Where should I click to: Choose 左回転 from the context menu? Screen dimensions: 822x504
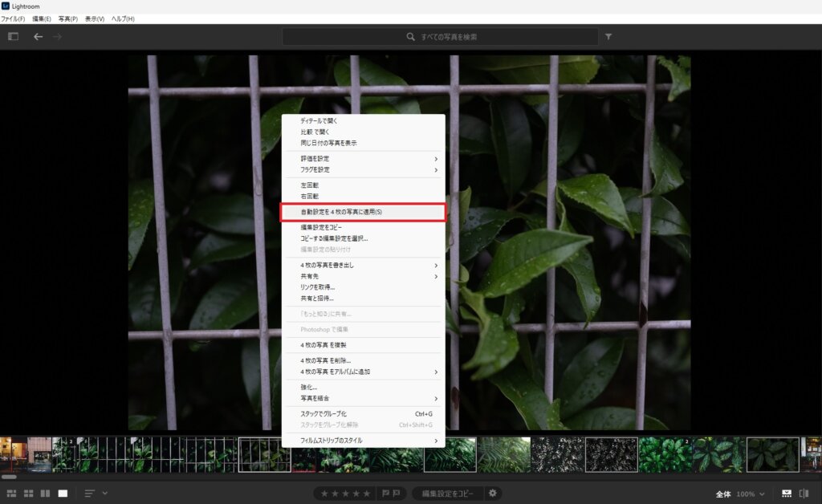tap(364, 185)
